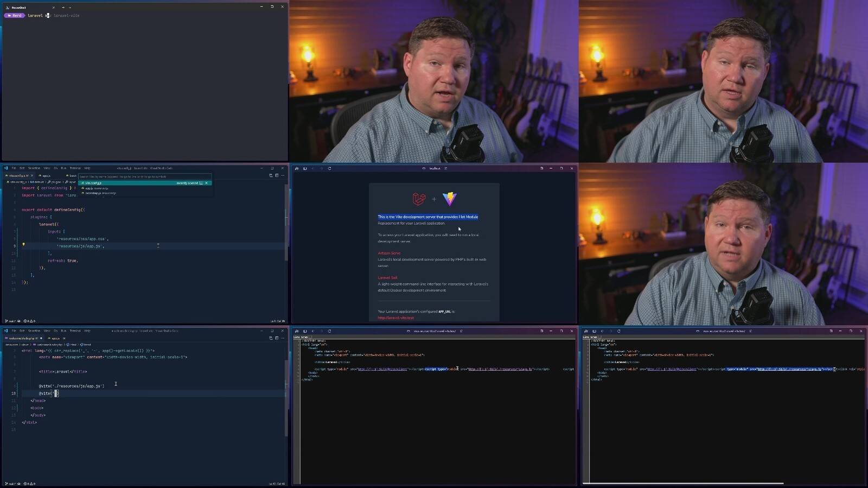
Task: Click git branch in welcome.blade.php status bar
Action: [x=11, y=484]
